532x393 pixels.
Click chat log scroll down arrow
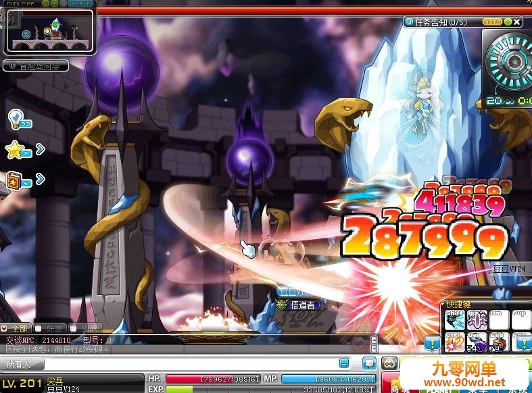(x=374, y=348)
